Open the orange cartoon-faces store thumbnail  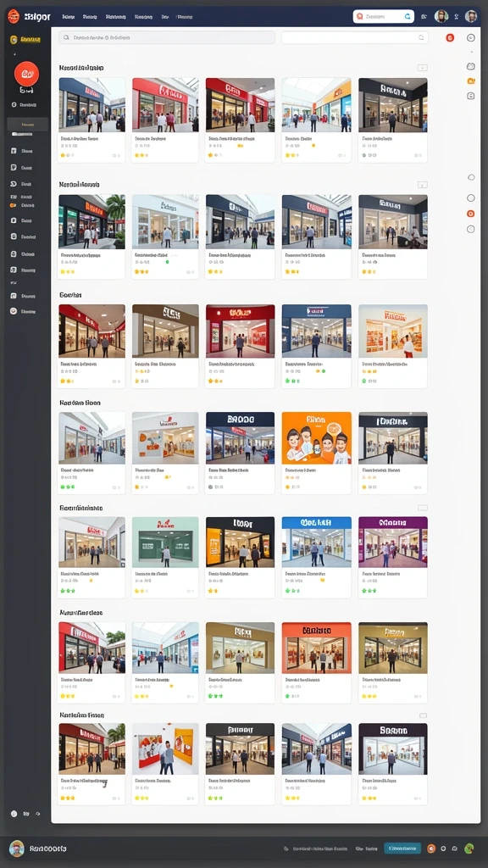coord(317,438)
